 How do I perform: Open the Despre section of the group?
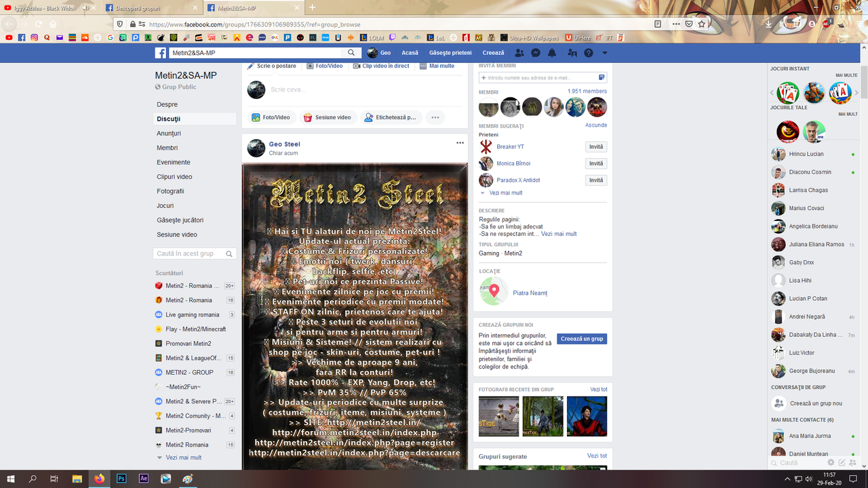[x=167, y=104]
